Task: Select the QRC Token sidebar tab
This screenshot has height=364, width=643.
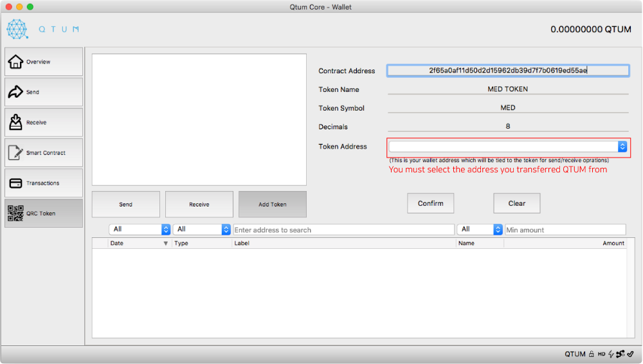Action: tap(44, 214)
